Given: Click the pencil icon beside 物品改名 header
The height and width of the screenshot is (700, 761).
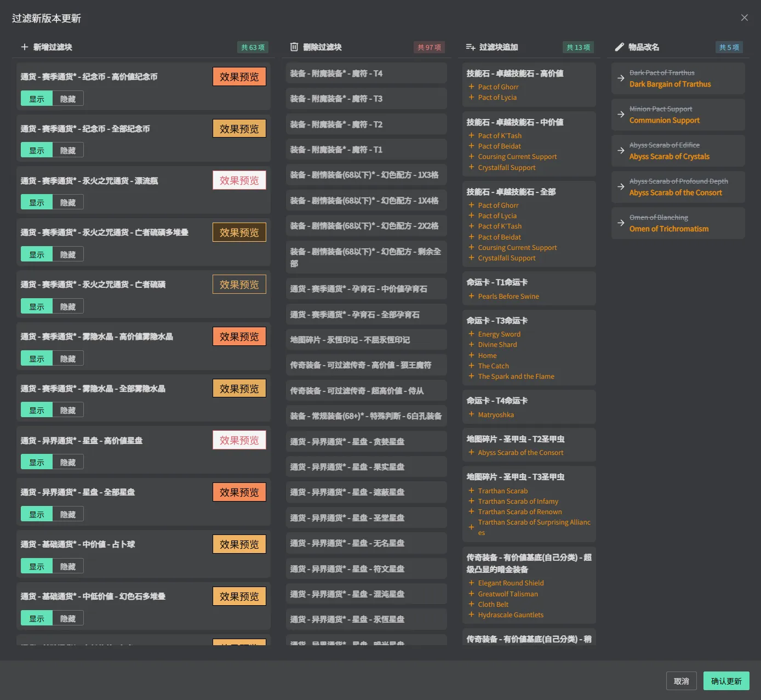Looking at the screenshot, I should coord(620,47).
